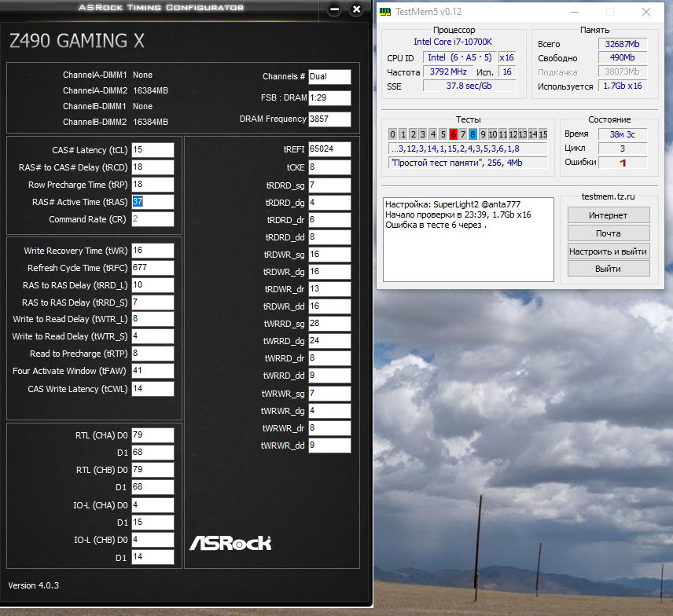Close the TestMem5 window
The height and width of the screenshot is (616, 673).
[646, 12]
